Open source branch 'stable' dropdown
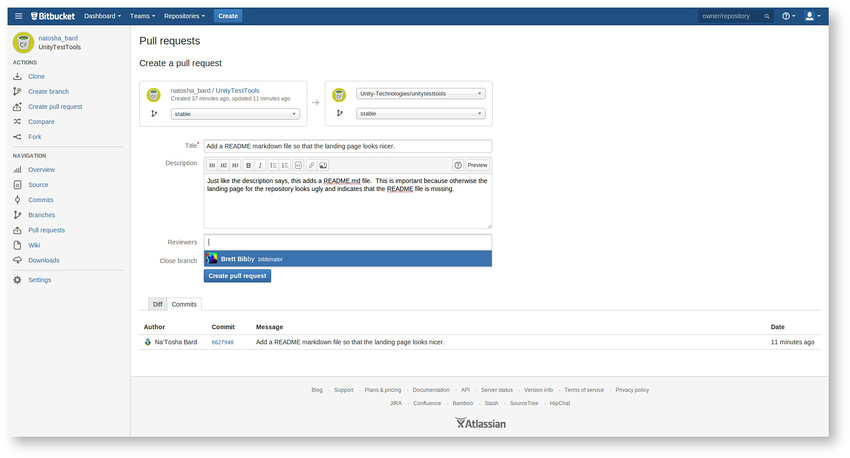Viewport: 850px width, 458px height. click(235, 114)
